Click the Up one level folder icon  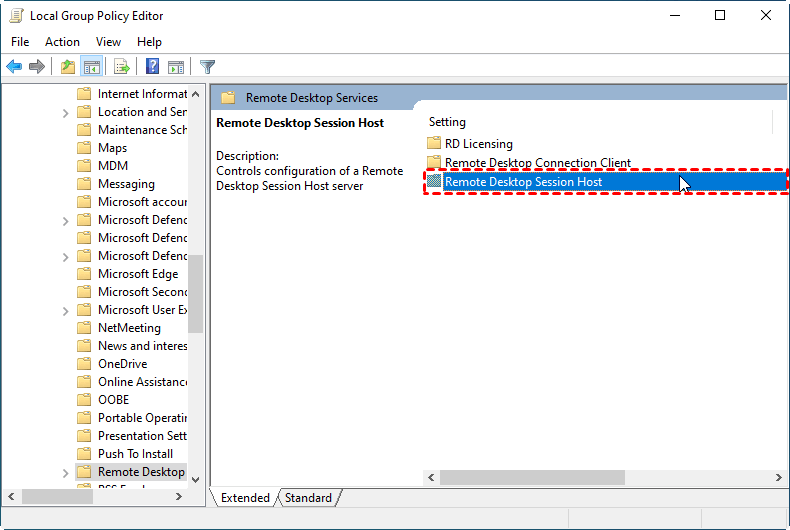[x=68, y=67]
